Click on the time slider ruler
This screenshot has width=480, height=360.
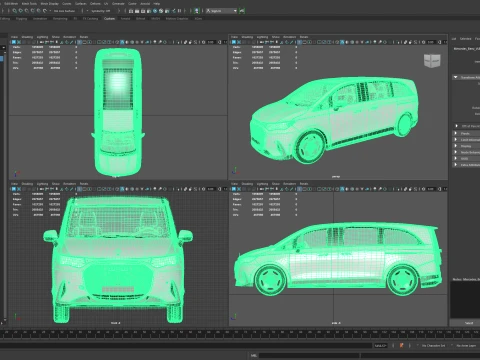[x=240, y=333]
